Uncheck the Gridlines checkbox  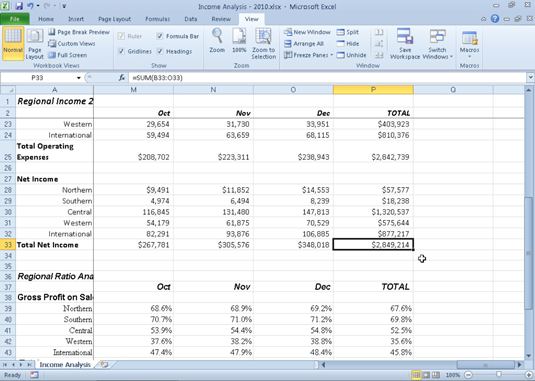click(121, 51)
